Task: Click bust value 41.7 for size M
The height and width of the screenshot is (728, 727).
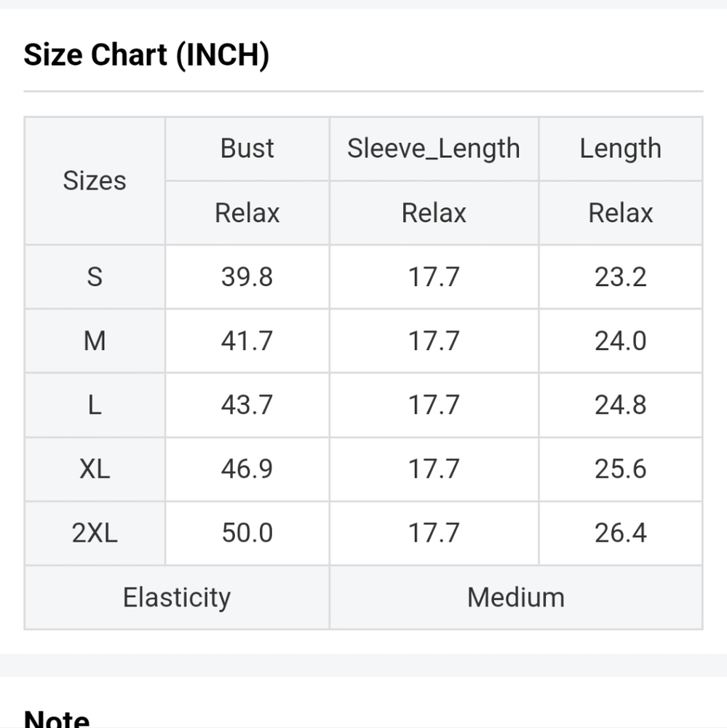Action: pos(247,341)
